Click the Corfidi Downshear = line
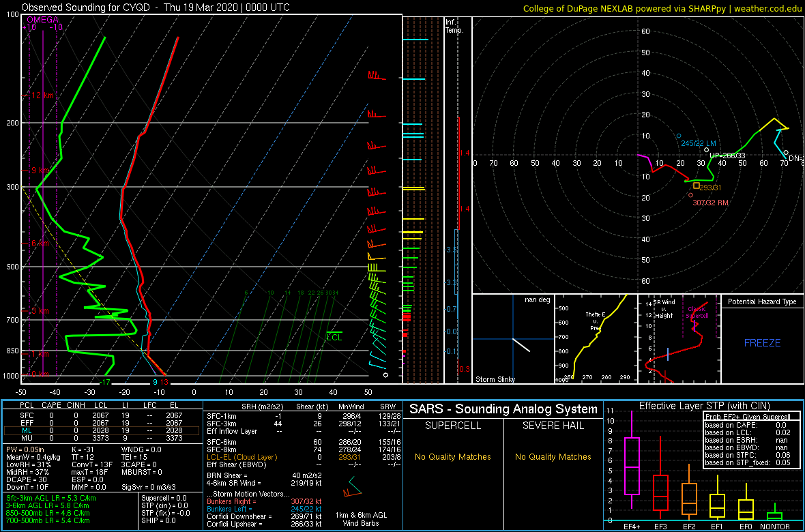Viewport: 805px width, 532px height. (x=265, y=516)
